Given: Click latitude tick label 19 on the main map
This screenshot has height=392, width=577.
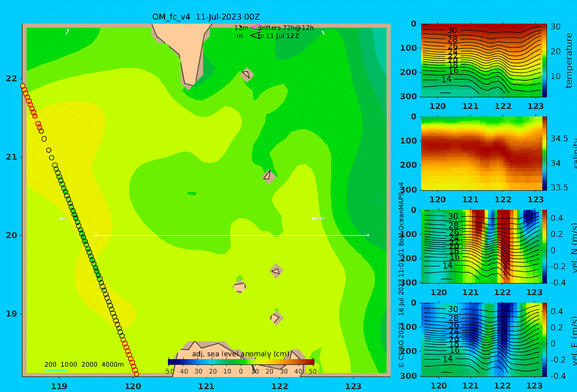Looking at the screenshot, I should point(12,314).
